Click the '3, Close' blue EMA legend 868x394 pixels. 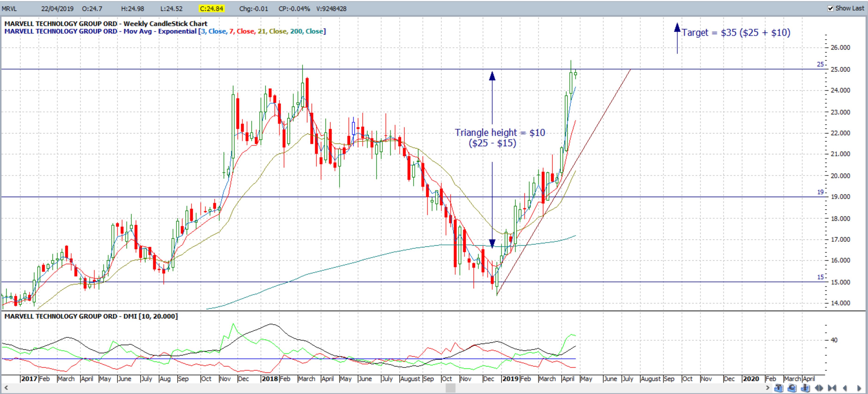click(214, 31)
